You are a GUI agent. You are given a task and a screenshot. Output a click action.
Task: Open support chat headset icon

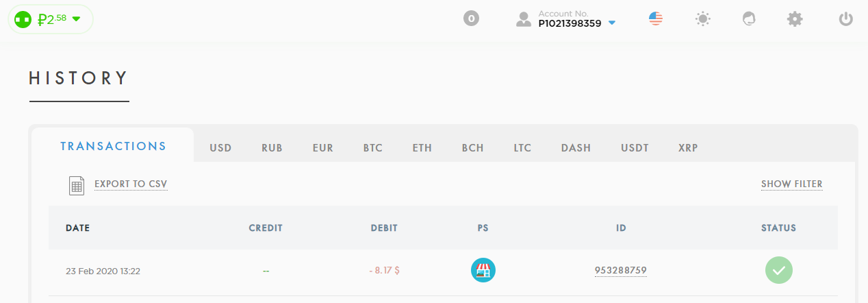749,19
